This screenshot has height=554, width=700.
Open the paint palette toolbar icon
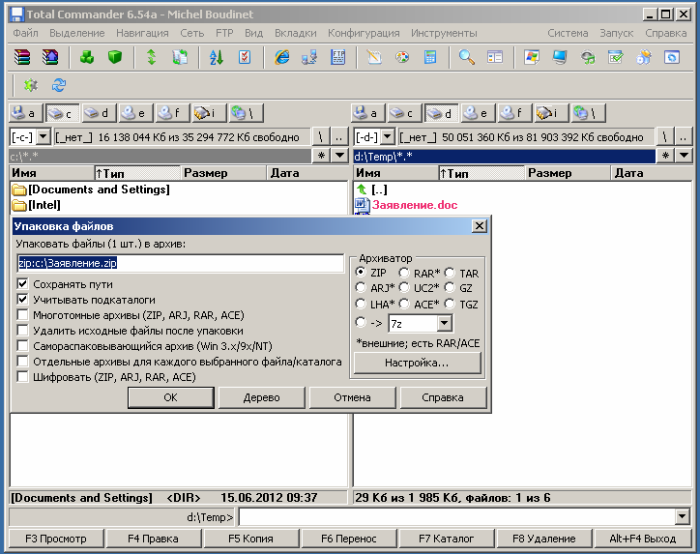402,58
